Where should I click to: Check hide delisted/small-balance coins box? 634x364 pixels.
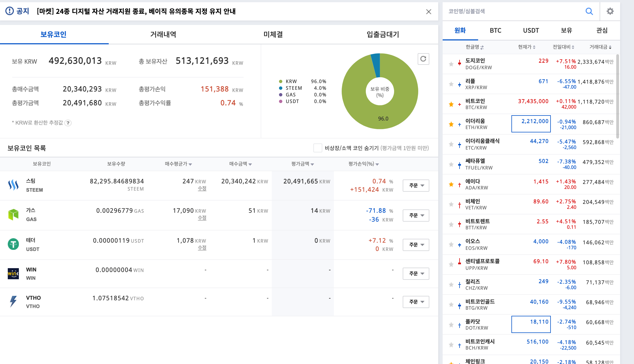tap(318, 148)
